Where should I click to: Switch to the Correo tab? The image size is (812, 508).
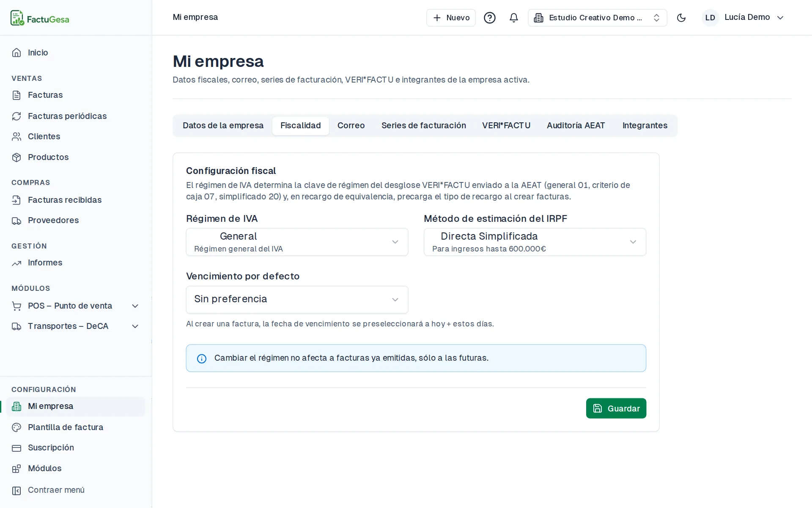pyautogui.click(x=351, y=126)
